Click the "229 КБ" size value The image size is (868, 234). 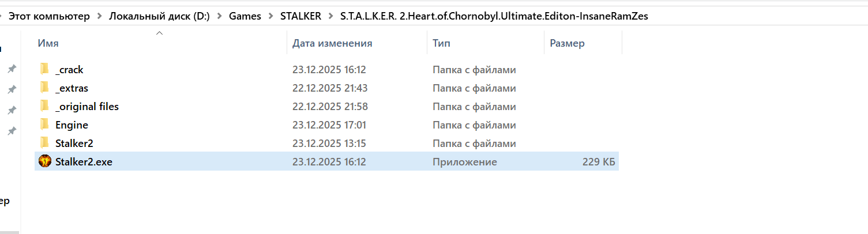599,162
